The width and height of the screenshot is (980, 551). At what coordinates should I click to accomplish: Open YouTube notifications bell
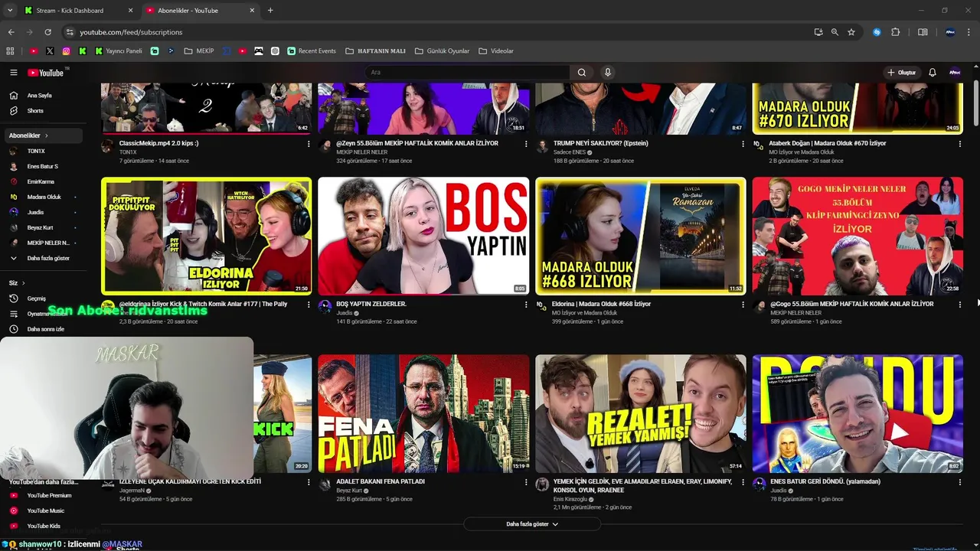click(933, 72)
